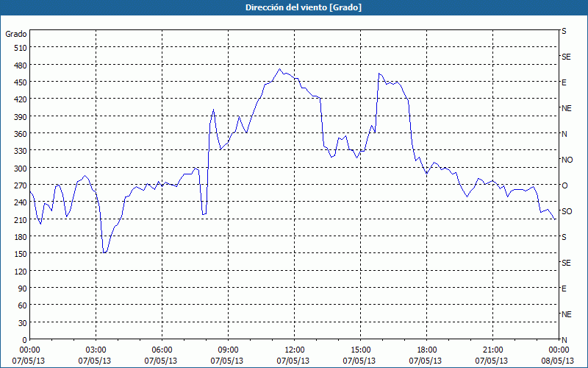Viewport: 588px width, 368px height.
Task: Click the 300 y-axis label
Action: pos(21,169)
